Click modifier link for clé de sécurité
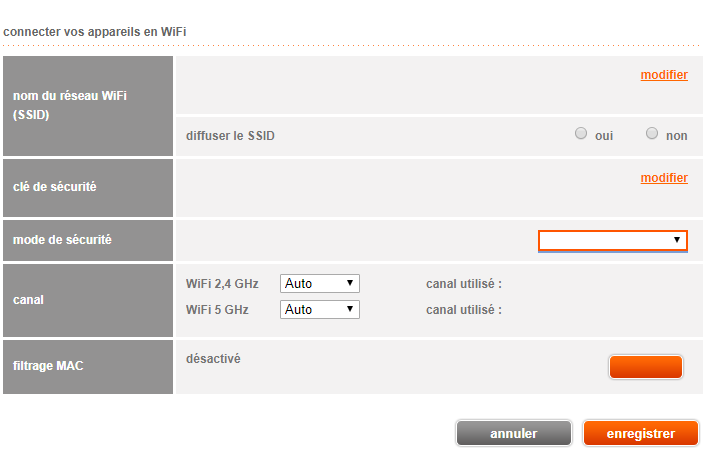This screenshot has width=711, height=456. 664,178
